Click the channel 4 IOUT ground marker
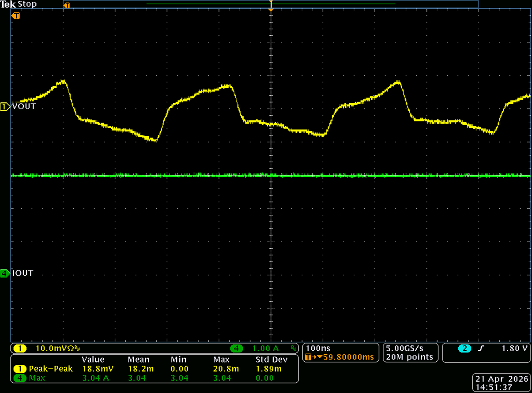This screenshot has height=393, width=532. pyautogui.click(x=5, y=273)
